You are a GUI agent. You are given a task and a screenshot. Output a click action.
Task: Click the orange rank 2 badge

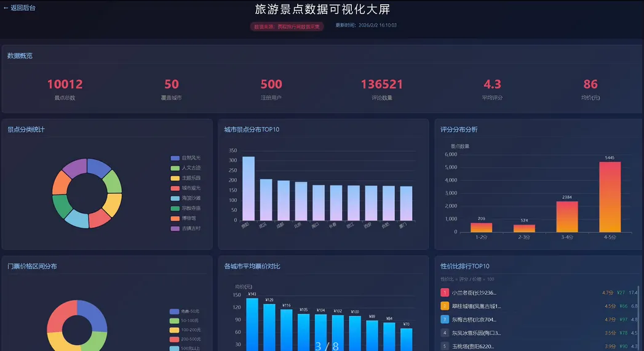click(444, 306)
